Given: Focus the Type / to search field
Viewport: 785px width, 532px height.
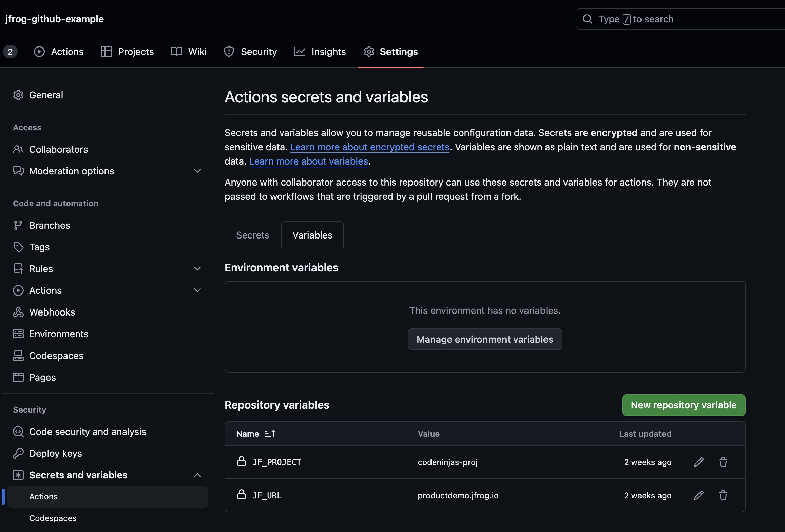Looking at the screenshot, I should tap(678, 19).
